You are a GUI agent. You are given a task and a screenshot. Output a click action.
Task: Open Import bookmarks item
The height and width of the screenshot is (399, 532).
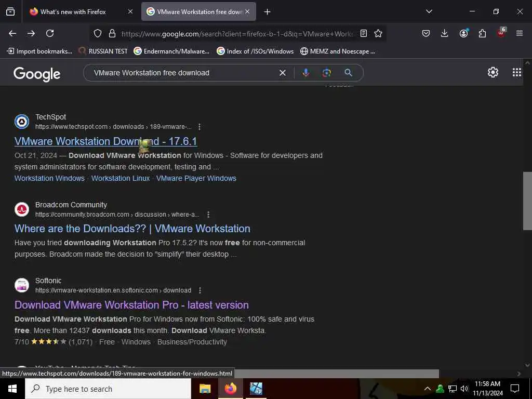pos(39,51)
